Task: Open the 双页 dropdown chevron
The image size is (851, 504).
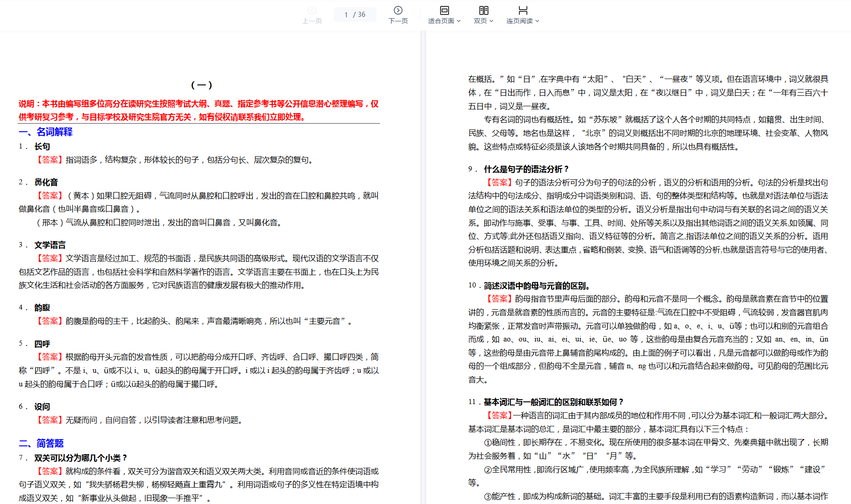Action: click(x=491, y=21)
